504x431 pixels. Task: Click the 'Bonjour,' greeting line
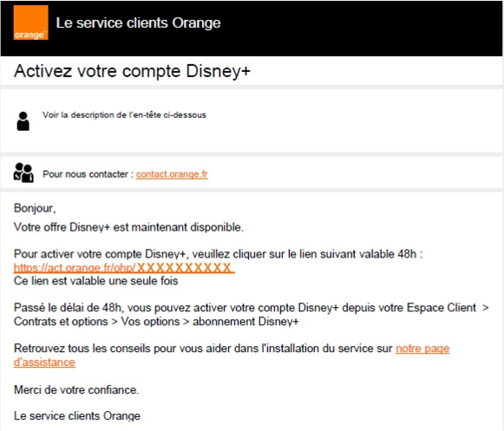pos(35,208)
